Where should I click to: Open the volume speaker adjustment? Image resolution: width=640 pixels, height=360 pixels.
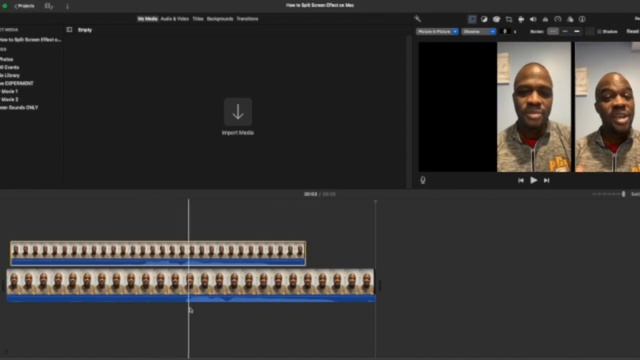click(533, 19)
